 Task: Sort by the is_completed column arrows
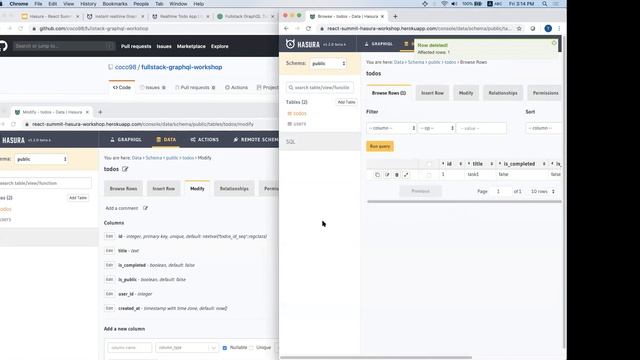544,164
